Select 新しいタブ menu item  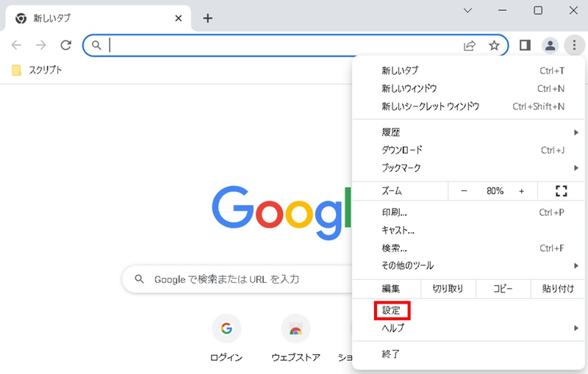[x=468, y=71]
